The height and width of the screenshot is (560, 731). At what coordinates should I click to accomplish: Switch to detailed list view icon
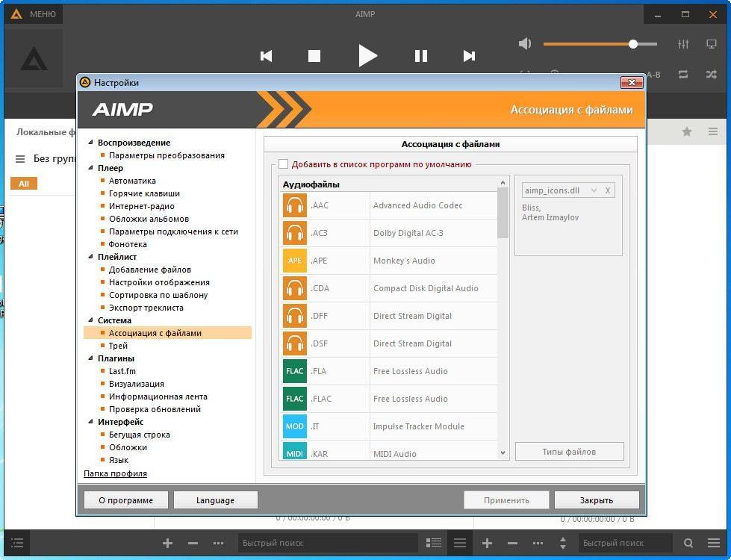click(x=434, y=543)
